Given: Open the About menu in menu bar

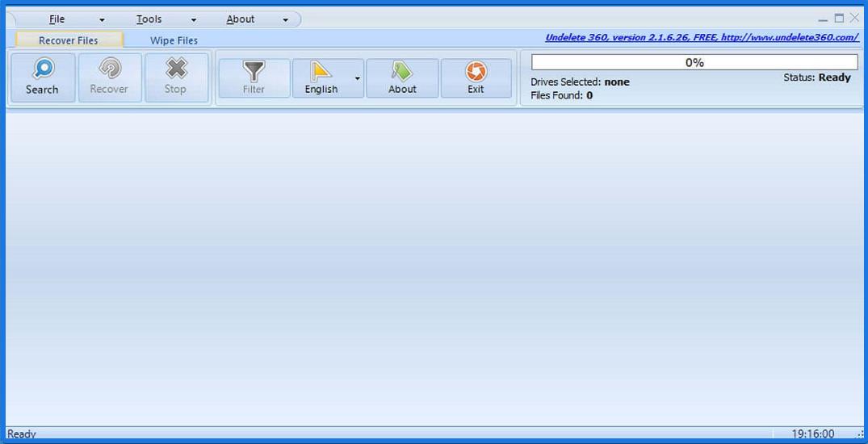Looking at the screenshot, I should [x=241, y=19].
